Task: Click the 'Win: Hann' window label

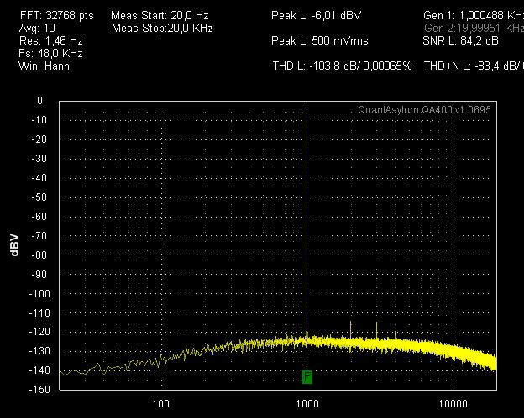Action: (45, 66)
